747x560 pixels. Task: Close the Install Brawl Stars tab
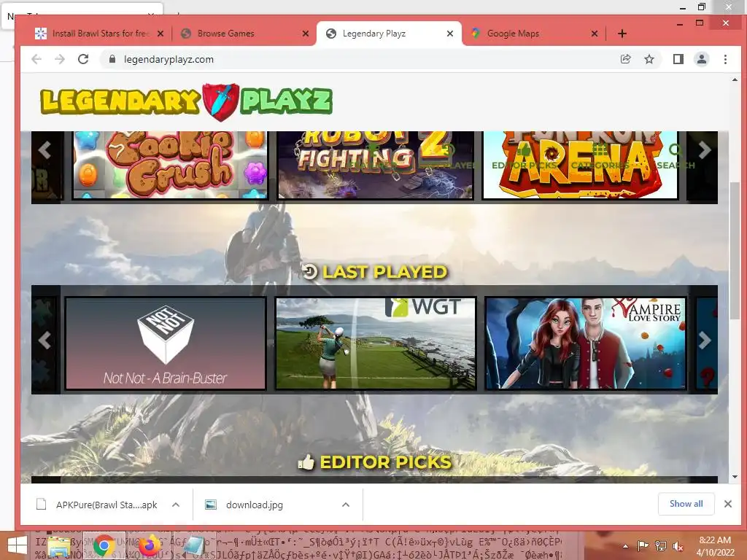[x=160, y=34]
